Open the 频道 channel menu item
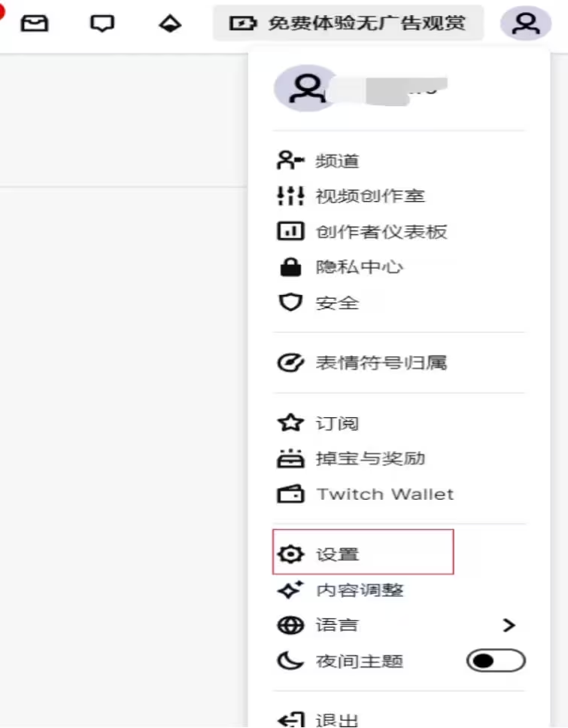This screenshot has height=728, width=568. pos(399,161)
